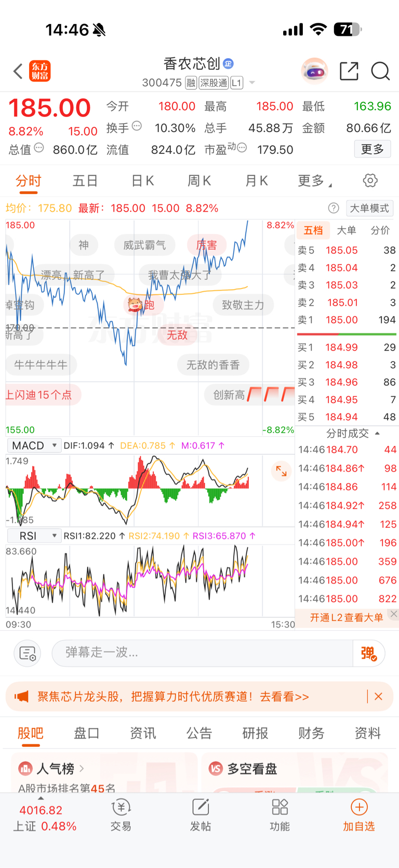Viewport: 399px width, 868px height.
Task: Go back with the left arrow
Action: [18, 71]
